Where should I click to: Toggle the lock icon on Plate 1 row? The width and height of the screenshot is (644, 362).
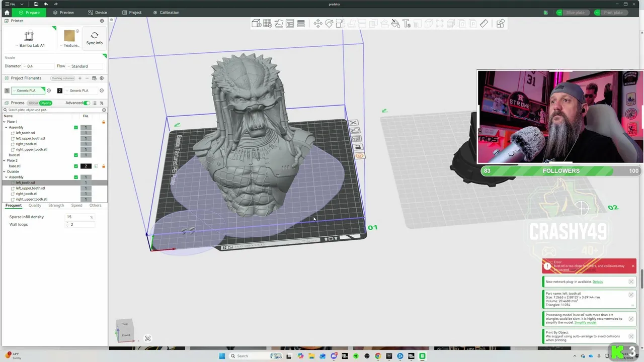tap(104, 122)
